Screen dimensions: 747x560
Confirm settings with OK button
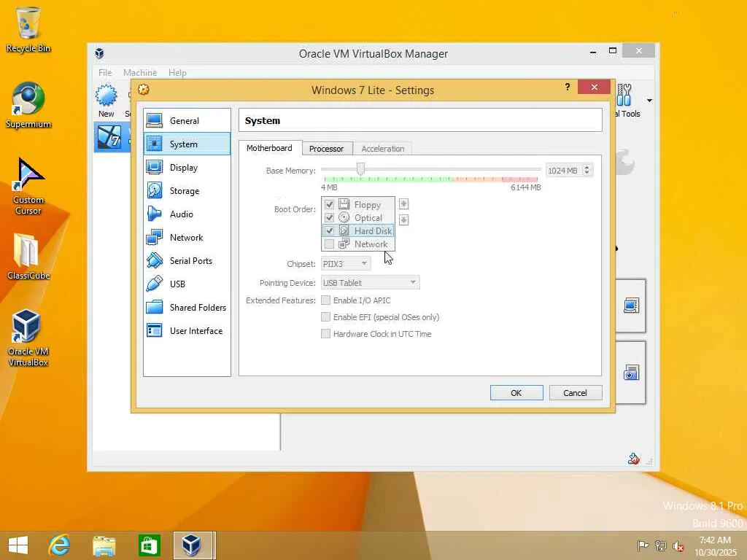click(x=516, y=393)
